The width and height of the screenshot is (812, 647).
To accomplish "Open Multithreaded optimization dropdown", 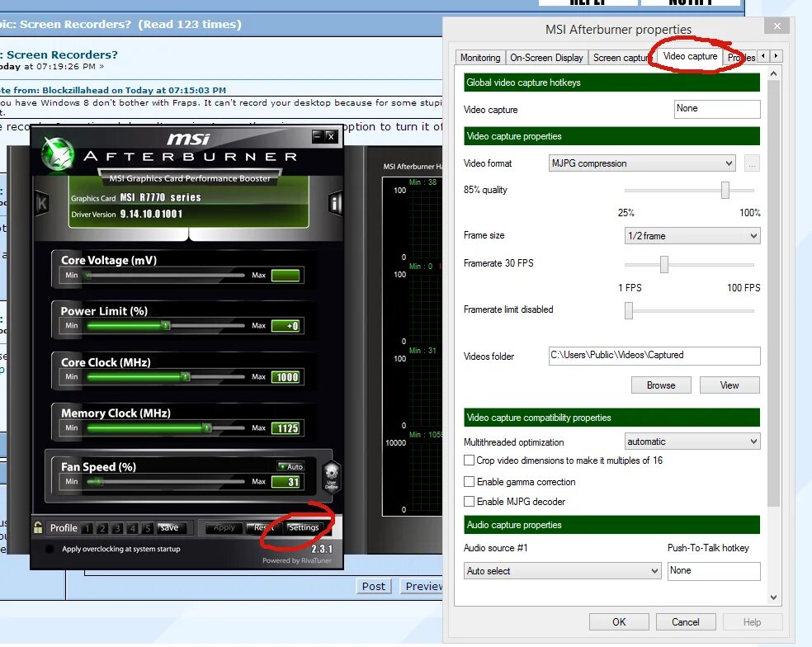I will click(692, 442).
